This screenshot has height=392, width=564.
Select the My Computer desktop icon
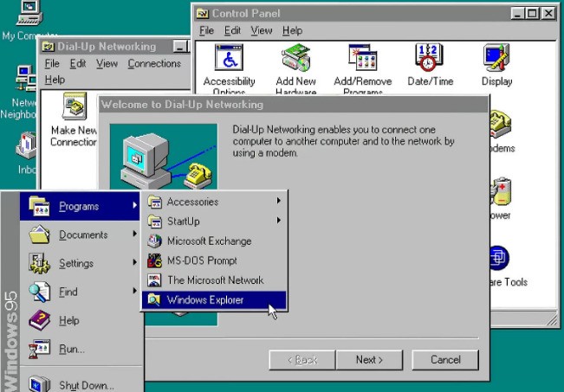pyautogui.click(x=29, y=13)
